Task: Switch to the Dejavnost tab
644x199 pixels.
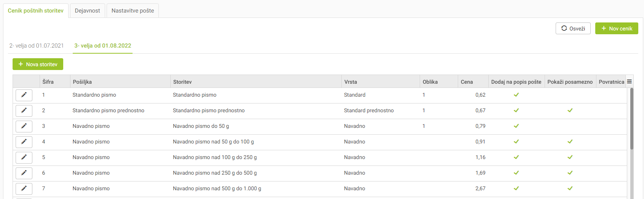Action: (x=87, y=11)
